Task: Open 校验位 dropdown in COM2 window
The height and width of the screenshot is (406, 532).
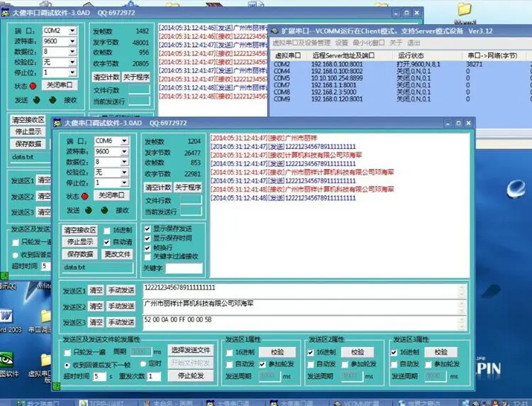Action: pos(72,62)
